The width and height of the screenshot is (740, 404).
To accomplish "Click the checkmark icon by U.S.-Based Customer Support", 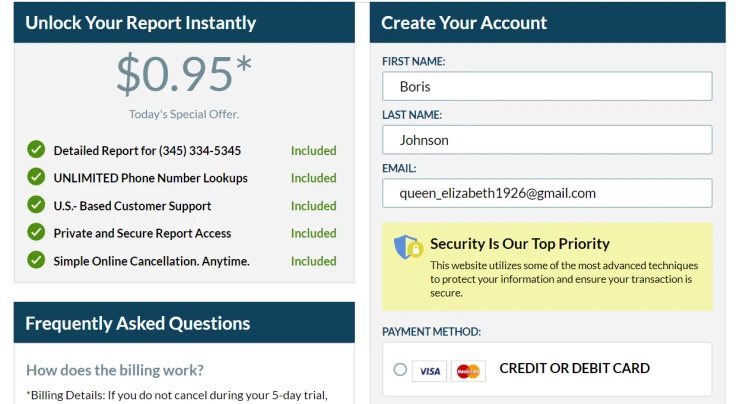I will pos(36,204).
